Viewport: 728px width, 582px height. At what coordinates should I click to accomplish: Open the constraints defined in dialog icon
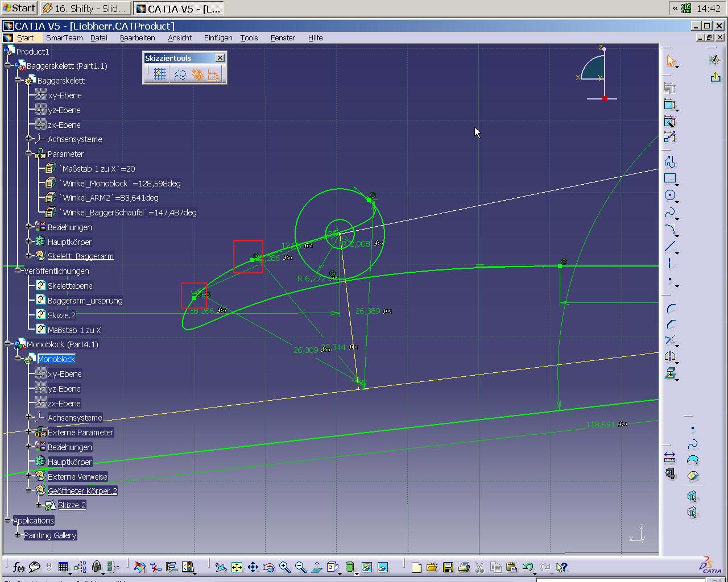pos(670,88)
